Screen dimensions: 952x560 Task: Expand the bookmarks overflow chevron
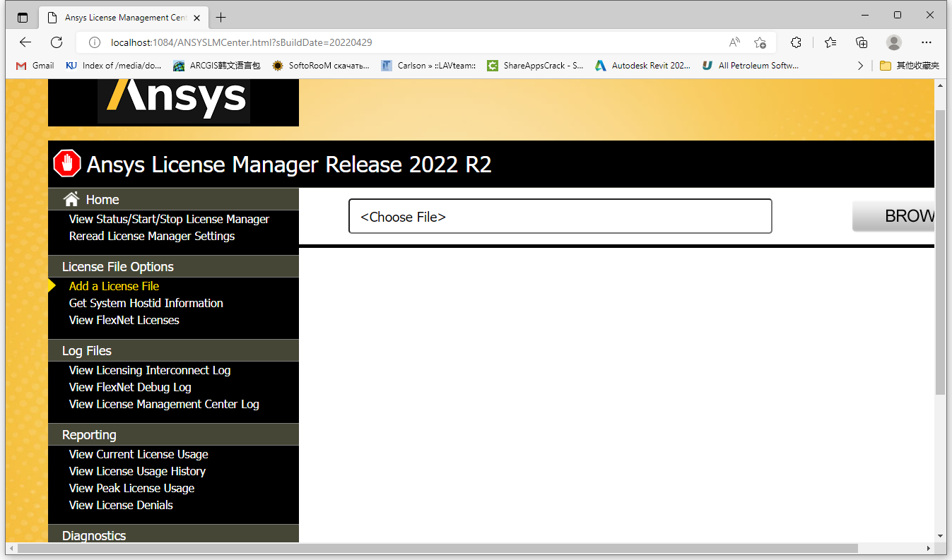[860, 66]
